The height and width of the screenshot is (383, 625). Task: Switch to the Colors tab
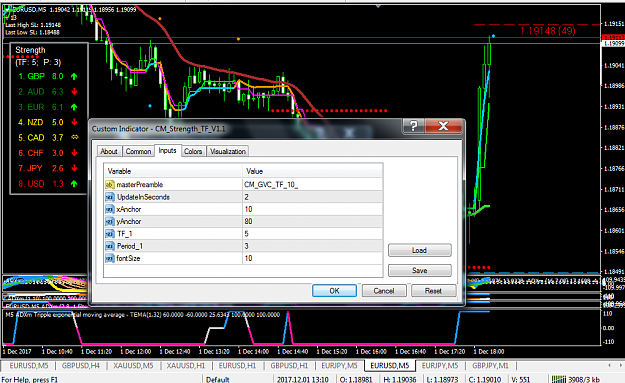coord(193,151)
